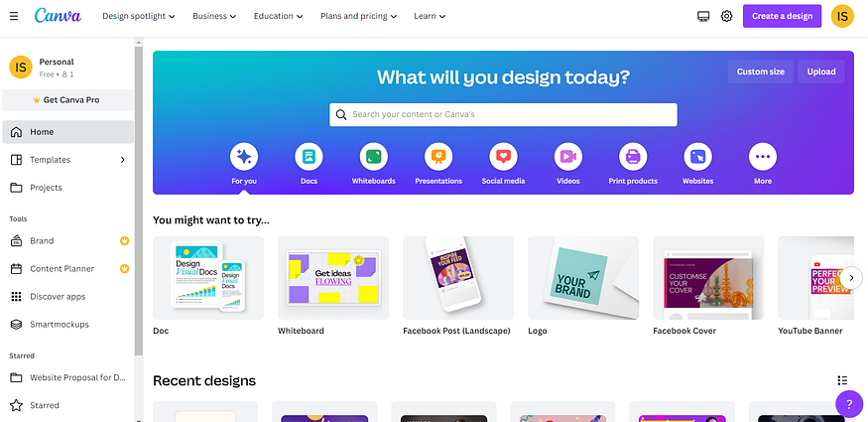Viewport: 868px width, 422px height.
Task: Click the Get Canva Pro button
Action: point(68,100)
